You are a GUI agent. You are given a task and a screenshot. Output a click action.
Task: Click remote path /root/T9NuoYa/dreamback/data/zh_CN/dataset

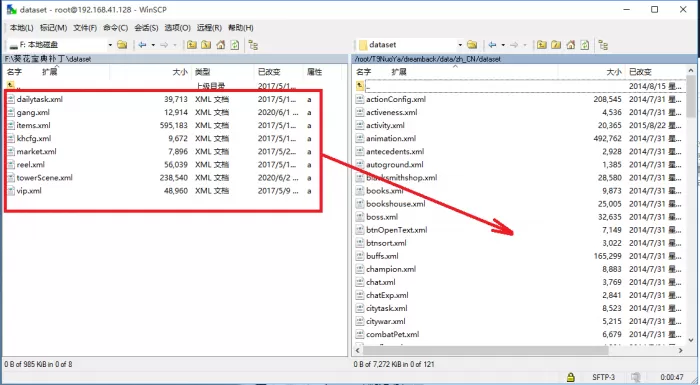pos(428,59)
